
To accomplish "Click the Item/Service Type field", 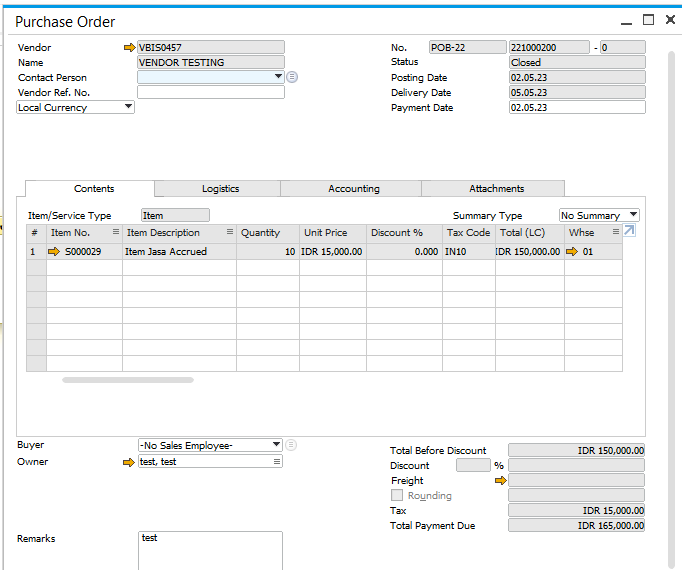I will point(175,215).
